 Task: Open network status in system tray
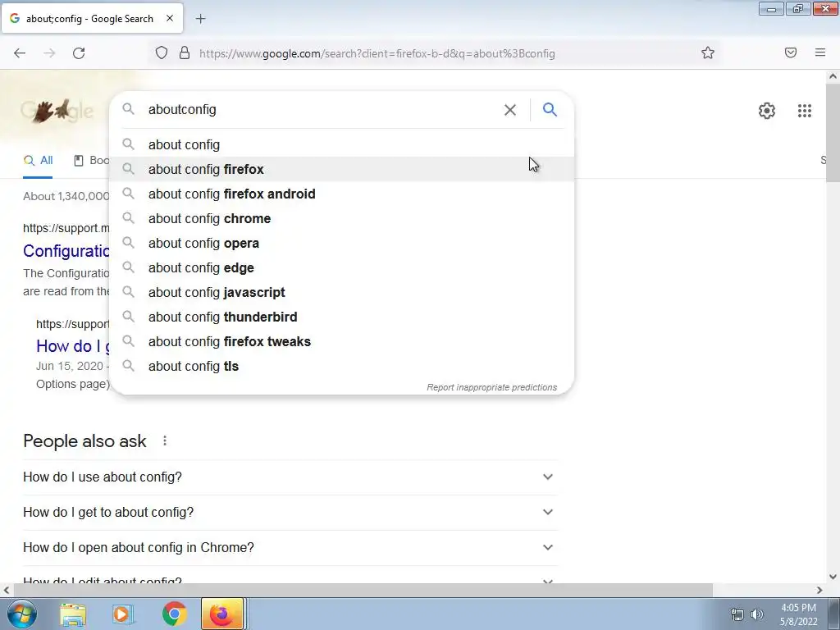click(x=737, y=614)
